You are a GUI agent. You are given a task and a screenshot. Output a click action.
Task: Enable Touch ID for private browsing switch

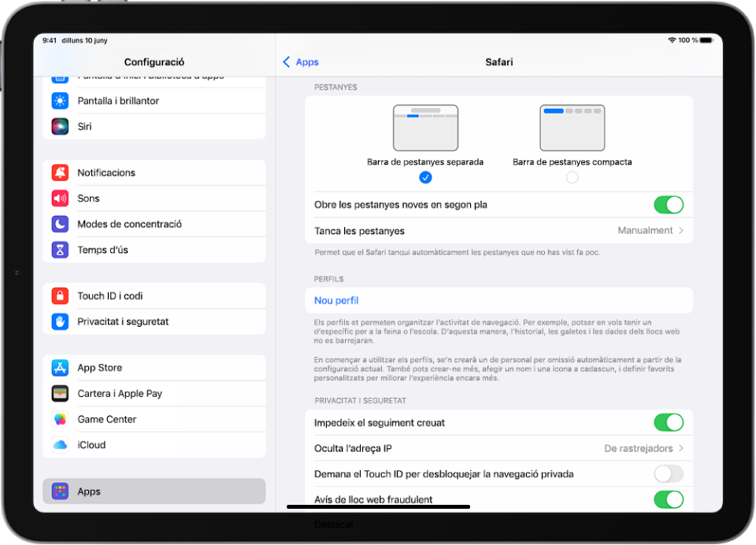coord(669,473)
